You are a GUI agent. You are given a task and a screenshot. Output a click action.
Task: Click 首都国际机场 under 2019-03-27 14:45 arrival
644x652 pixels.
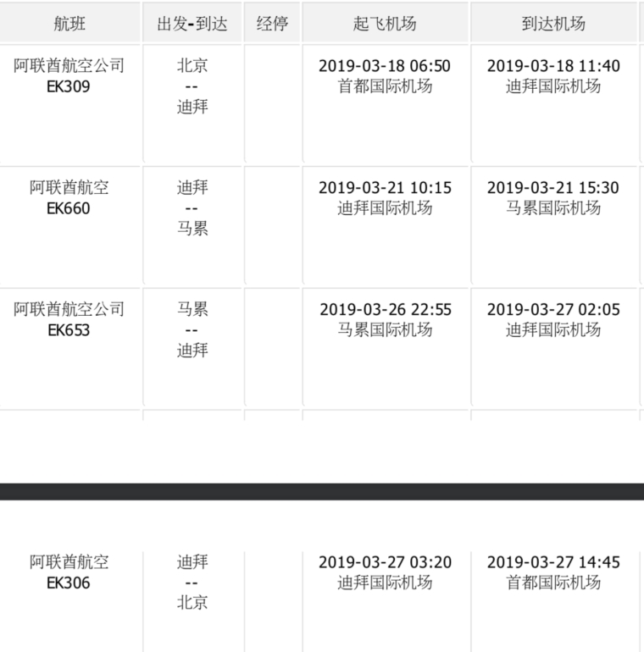click(553, 583)
